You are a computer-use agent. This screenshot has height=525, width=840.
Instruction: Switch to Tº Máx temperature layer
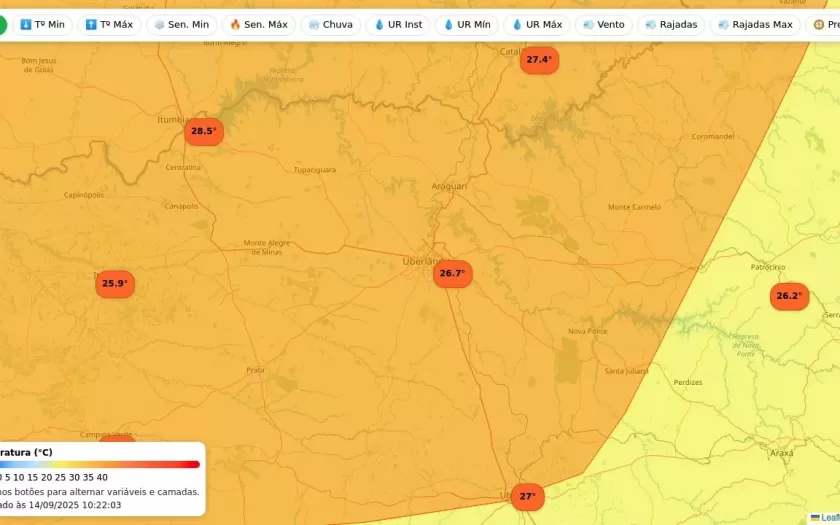pyautogui.click(x=109, y=25)
